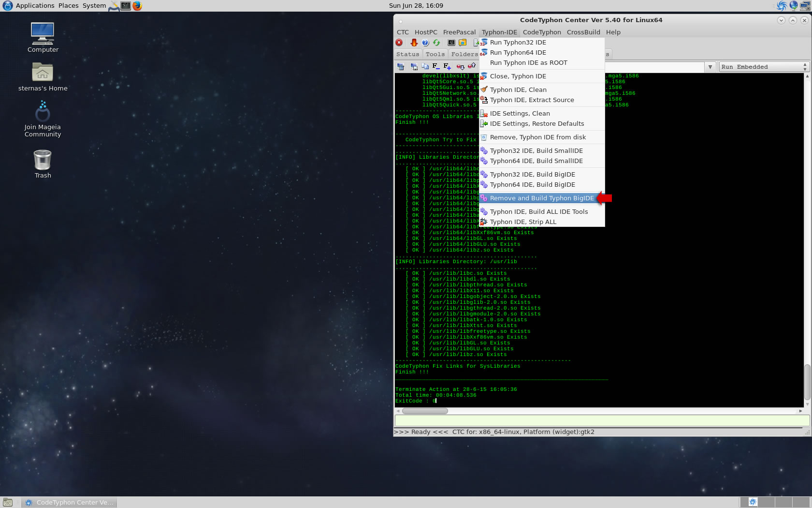This screenshot has height=508, width=812.
Task: Select Typhon64 IDE, Build SmallIDE
Action: coord(542,161)
